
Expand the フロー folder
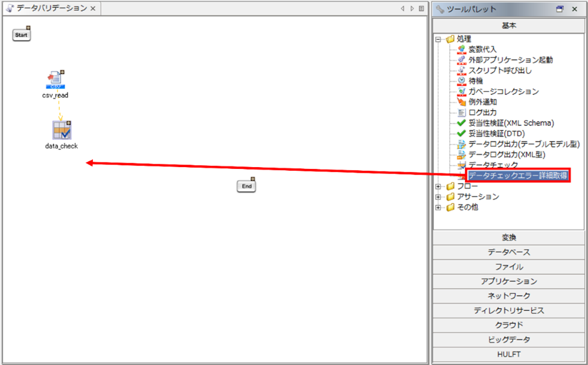click(438, 186)
